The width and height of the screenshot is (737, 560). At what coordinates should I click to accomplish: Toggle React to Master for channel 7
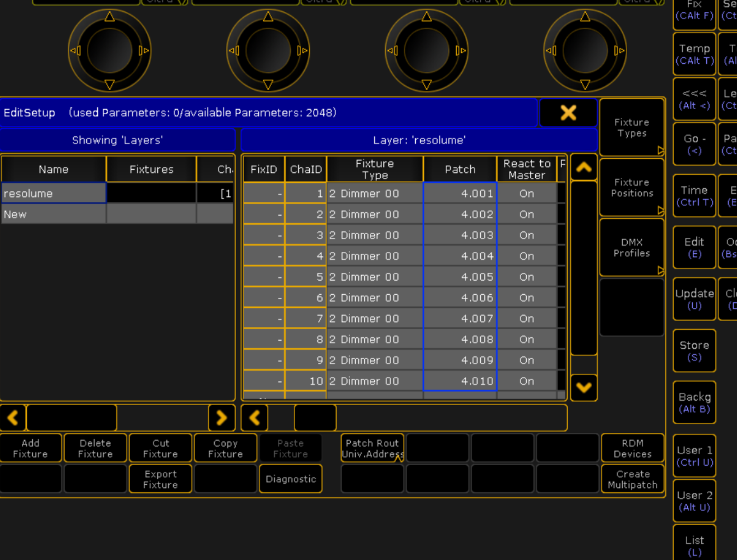(x=527, y=318)
